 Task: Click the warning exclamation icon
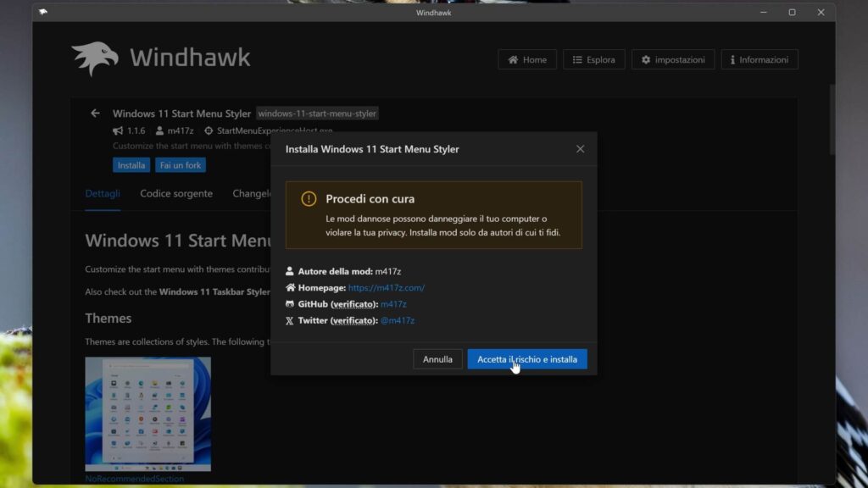click(309, 198)
